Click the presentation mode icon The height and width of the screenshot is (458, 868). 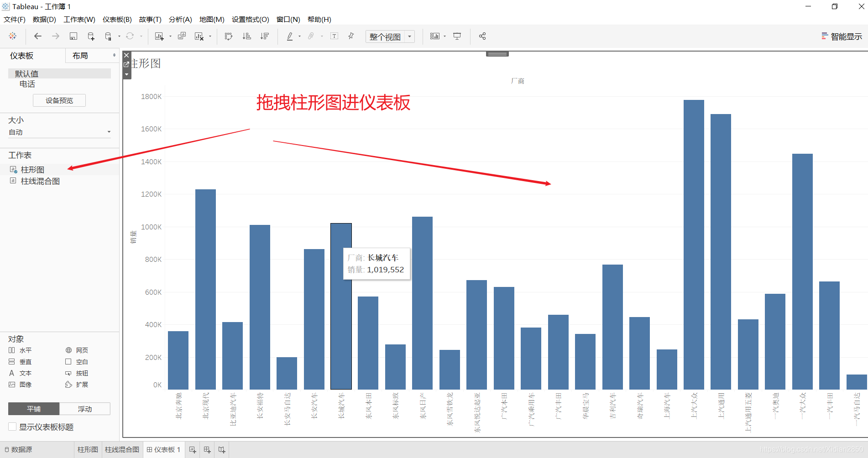(457, 36)
